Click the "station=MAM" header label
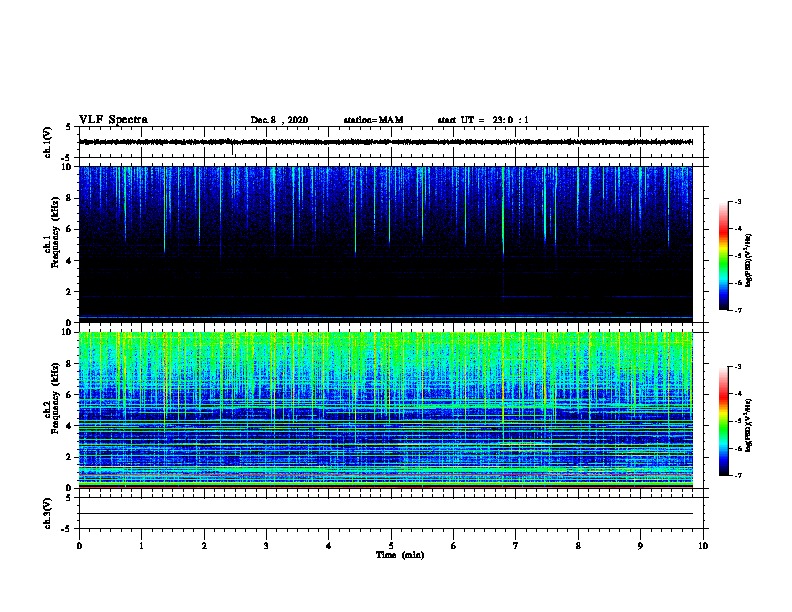This screenshot has width=792, height=612. tap(373, 120)
